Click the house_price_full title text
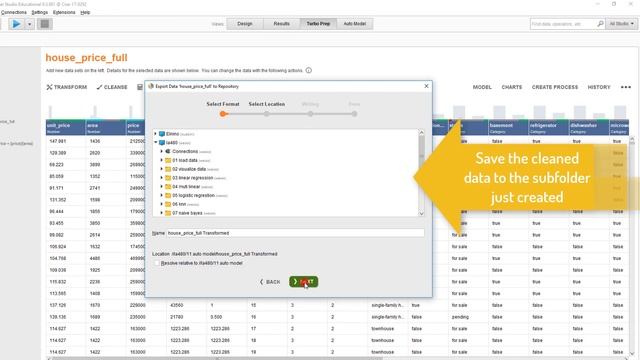This screenshot has width=640, height=360. pos(87,58)
